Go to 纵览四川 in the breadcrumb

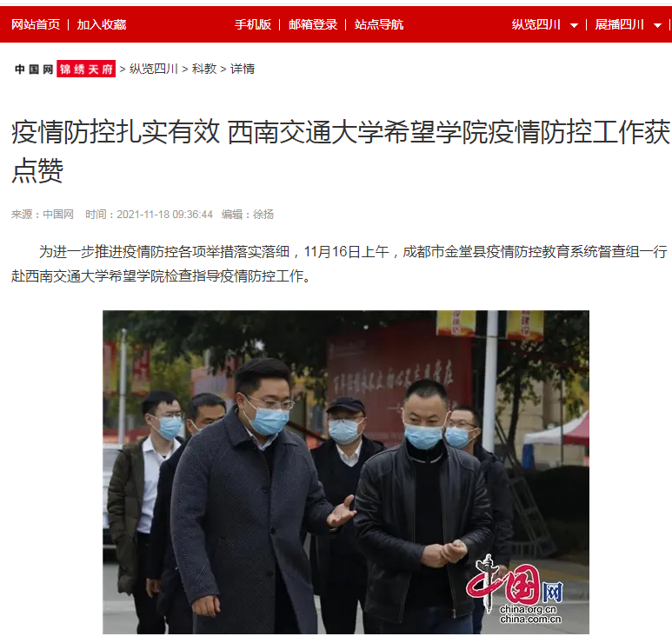[x=153, y=69]
